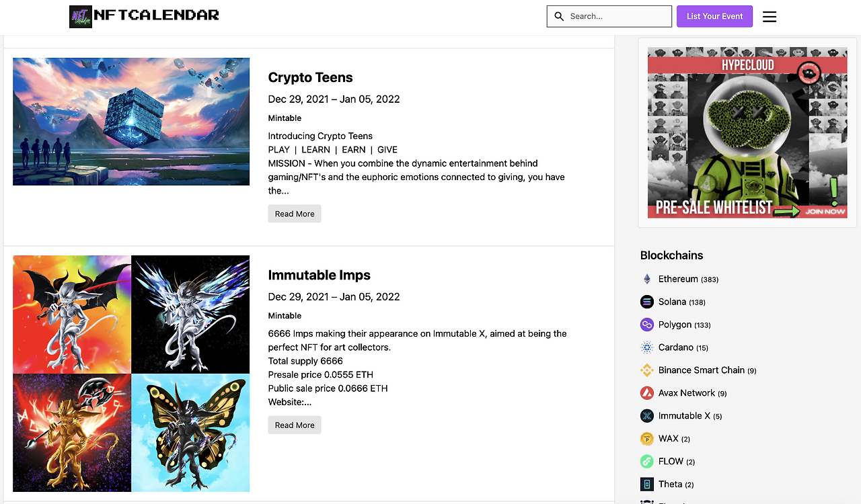Read more about Immutable Imps
Screen dimensions: 861x504
point(295,425)
